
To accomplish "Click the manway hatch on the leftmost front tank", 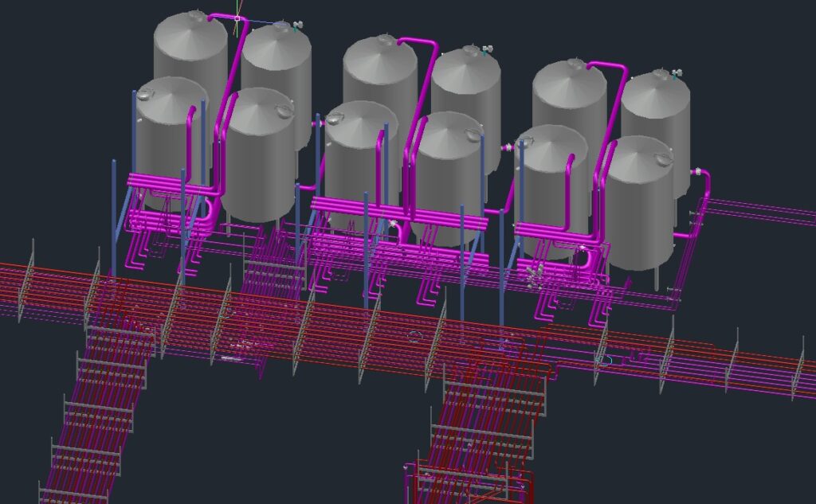I will pyautogui.click(x=145, y=95).
